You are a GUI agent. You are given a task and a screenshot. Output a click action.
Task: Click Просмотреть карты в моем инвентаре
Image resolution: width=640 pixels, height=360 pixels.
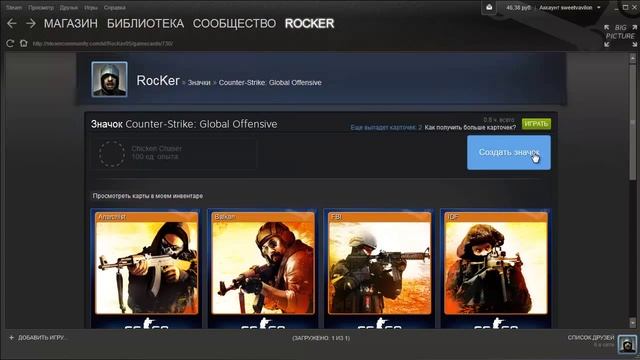coord(148,196)
